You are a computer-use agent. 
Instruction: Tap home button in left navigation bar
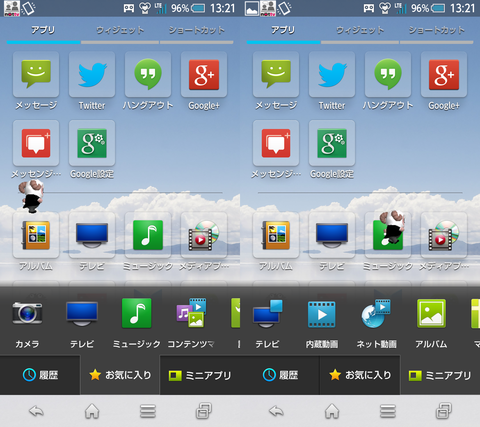click(x=92, y=411)
